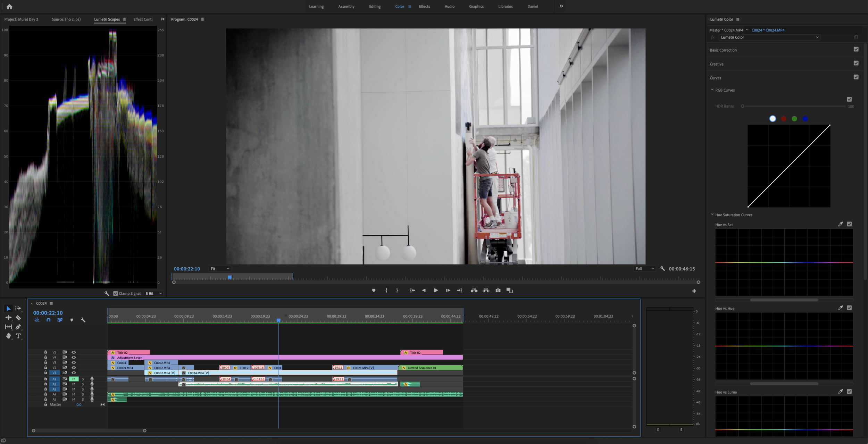Open the Effect Controls panel tab
Image resolution: width=868 pixels, height=444 pixels.
tap(143, 19)
